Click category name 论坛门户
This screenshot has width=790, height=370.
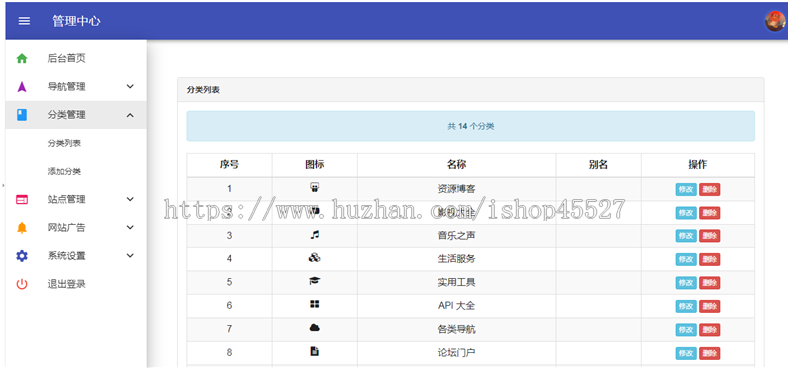tap(456, 352)
